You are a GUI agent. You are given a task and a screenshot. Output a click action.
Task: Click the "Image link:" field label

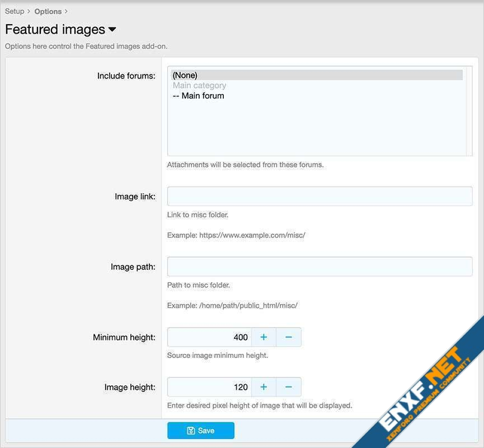coord(135,197)
